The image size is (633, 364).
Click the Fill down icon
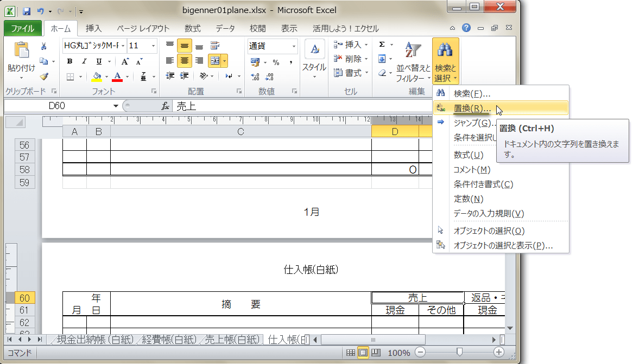tap(382, 59)
